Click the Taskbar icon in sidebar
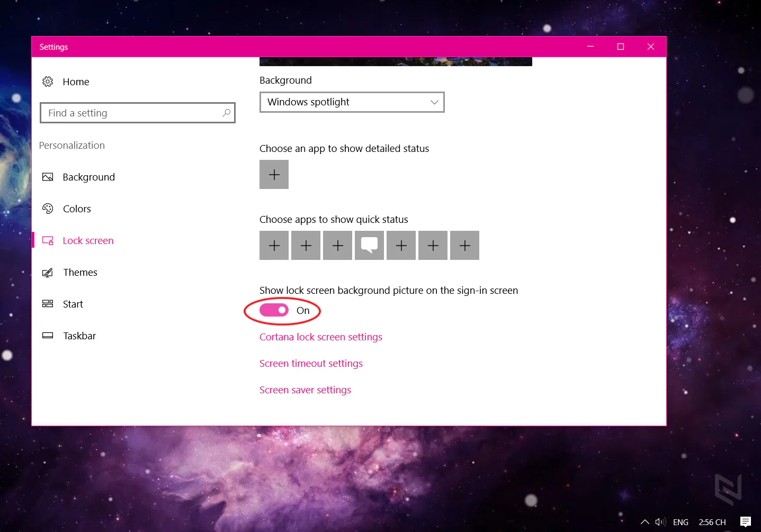This screenshot has width=761, height=532. point(48,336)
